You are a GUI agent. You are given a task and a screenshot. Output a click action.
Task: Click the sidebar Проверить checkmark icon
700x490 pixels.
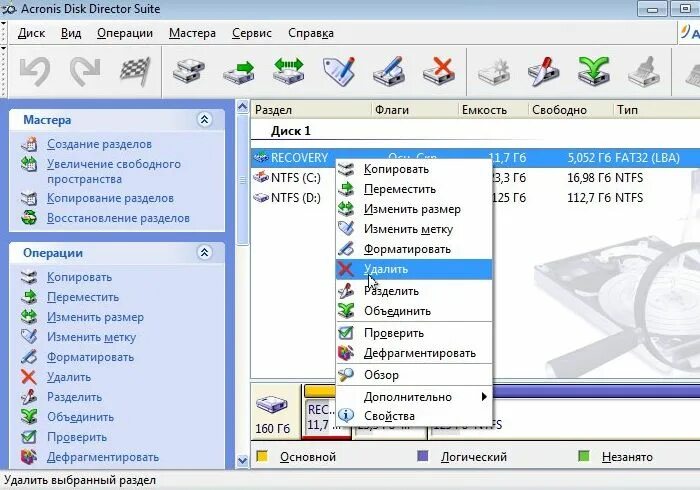point(29,437)
